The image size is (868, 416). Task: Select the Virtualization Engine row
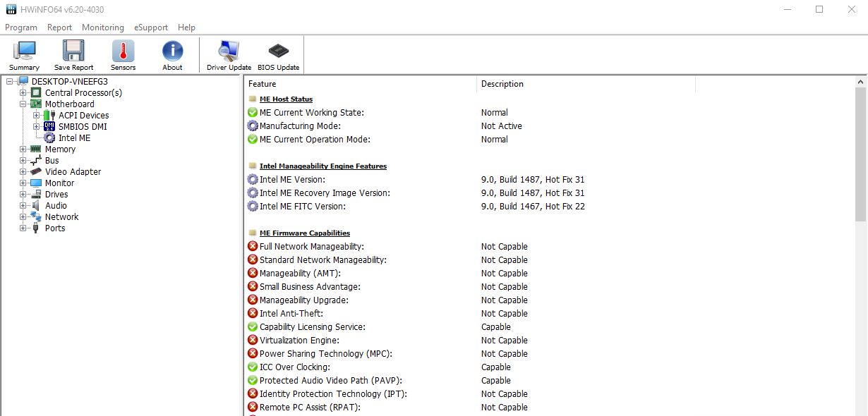(x=471, y=340)
